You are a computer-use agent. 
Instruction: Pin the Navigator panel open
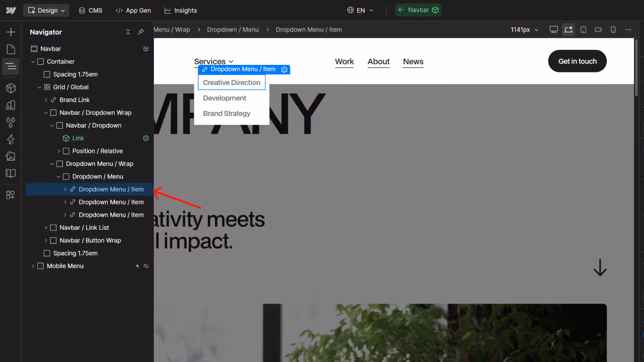tap(141, 32)
